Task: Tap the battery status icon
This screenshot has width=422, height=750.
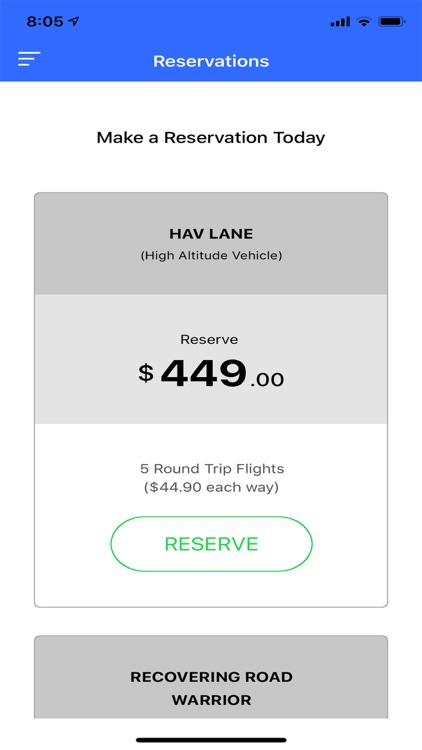Action: click(392, 22)
